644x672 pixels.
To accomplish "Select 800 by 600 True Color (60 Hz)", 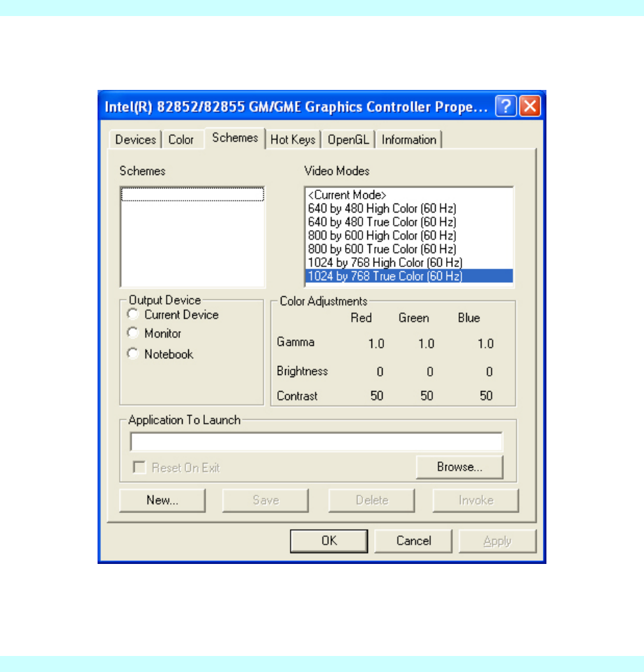I will pyautogui.click(x=409, y=249).
